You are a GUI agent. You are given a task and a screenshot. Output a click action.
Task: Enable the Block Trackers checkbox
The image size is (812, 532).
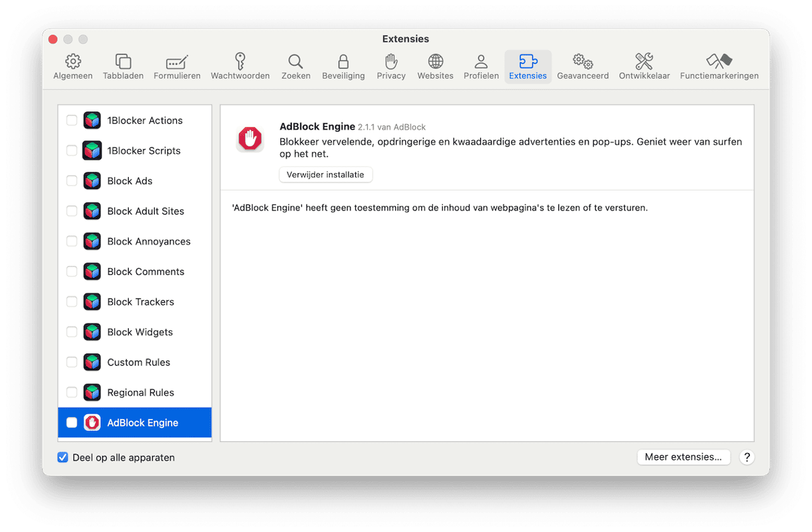[71, 301]
